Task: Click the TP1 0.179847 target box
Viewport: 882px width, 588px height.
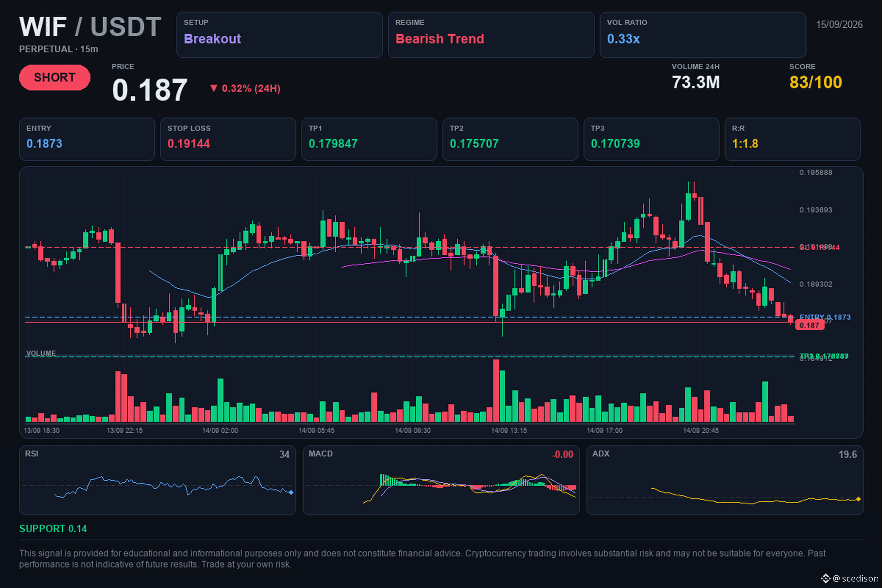Action: click(369, 139)
